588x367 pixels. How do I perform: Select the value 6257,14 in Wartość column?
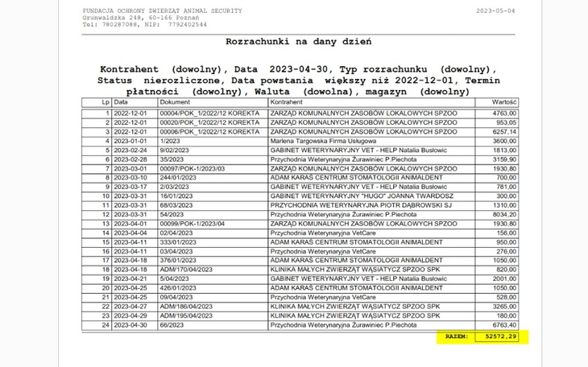tap(504, 131)
